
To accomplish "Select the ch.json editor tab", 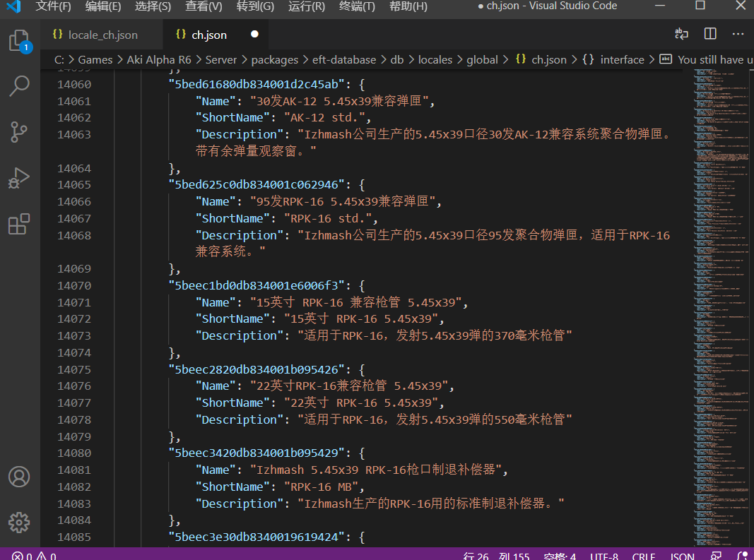I will (x=216, y=35).
